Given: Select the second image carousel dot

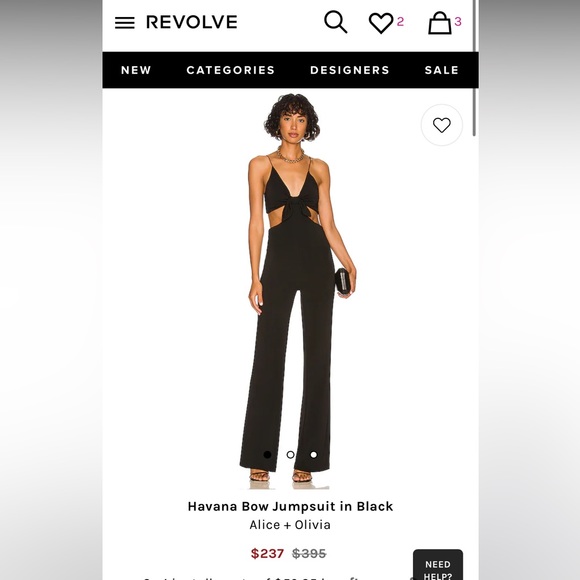Looking at the screenshot, I should (x=291, y=455).
